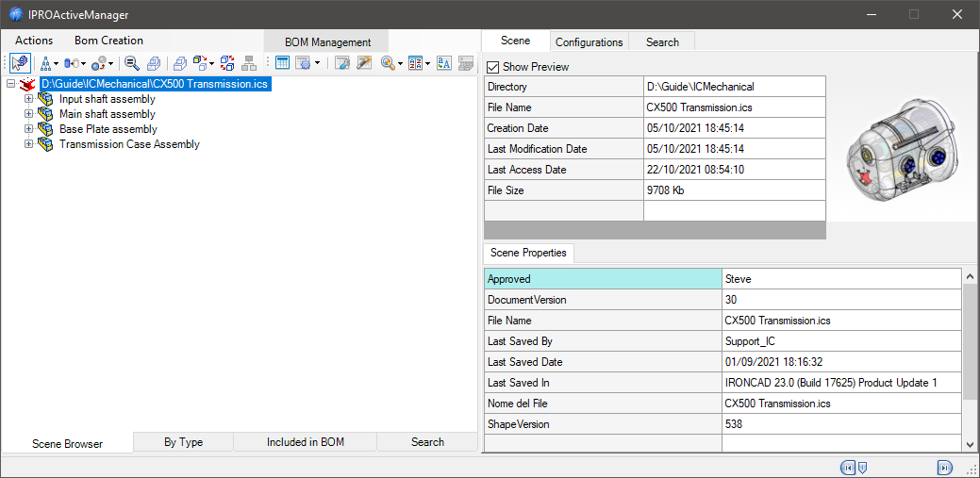980x478 pixels.
Task: Click the single 3D block outline icon
Action: click(x=180, y=62)
